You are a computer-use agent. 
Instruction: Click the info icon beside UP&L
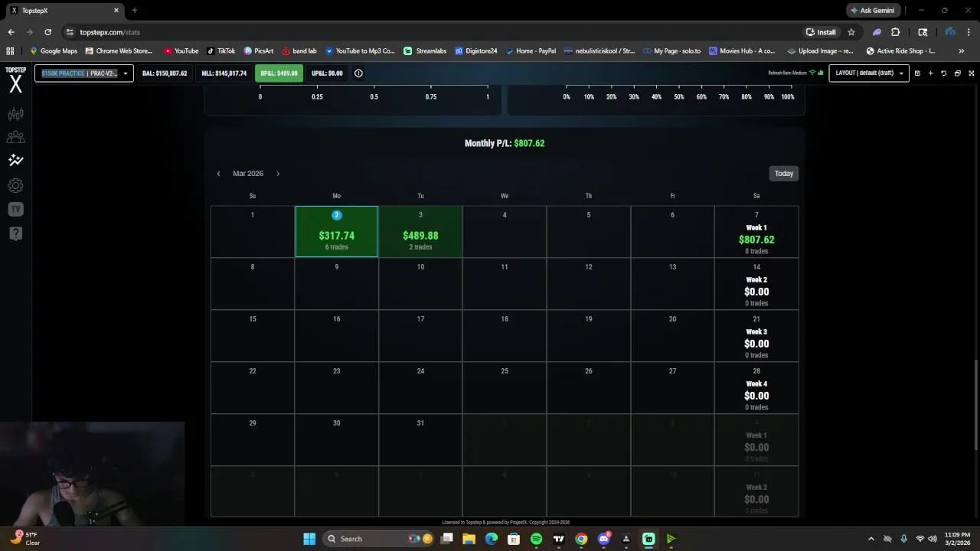coord(358,73)
